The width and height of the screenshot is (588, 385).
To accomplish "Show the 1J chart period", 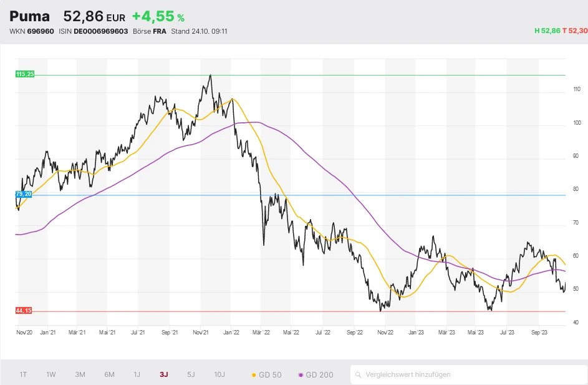I will click(x=137, y=375).
